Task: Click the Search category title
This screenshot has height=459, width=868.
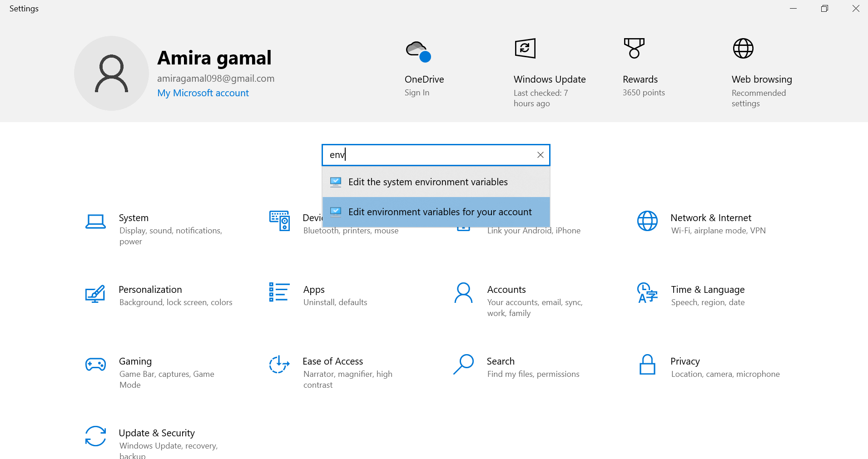Action: 501,361
